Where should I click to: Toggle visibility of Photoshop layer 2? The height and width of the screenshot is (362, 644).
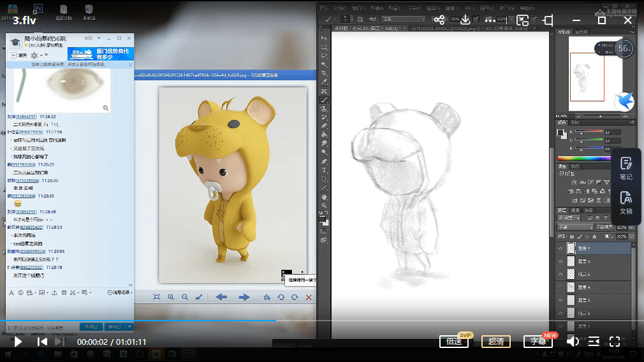pyautogui.click(x=560, y=313)
